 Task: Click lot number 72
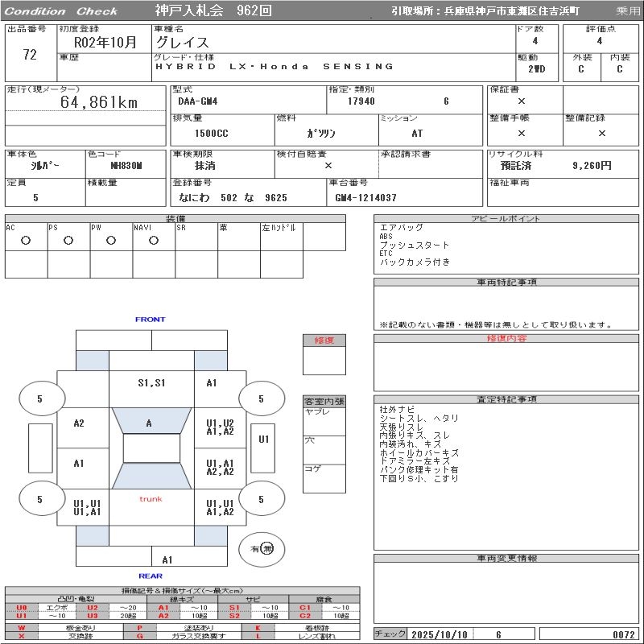30,55
